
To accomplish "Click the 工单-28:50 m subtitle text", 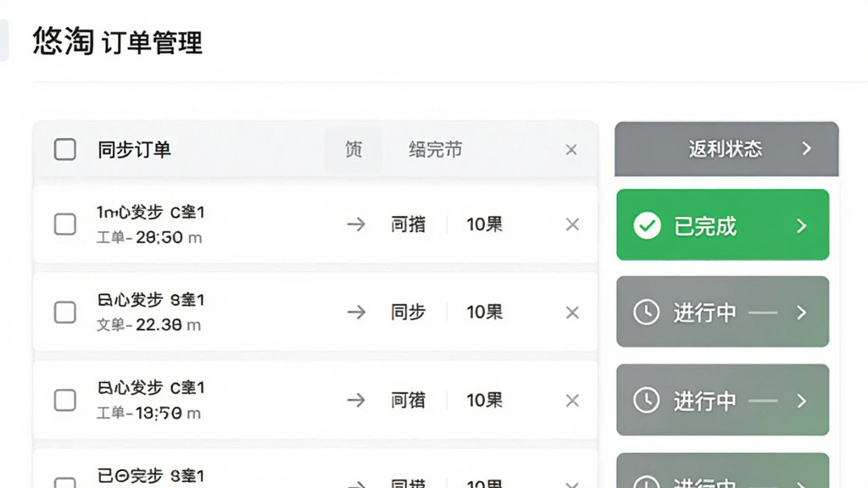I will pos(149,237).
